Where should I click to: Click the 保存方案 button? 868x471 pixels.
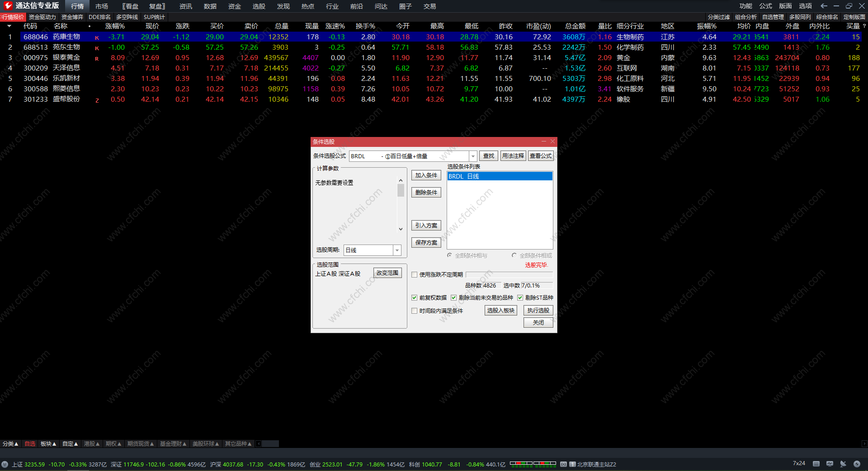(x=426, y=243)
